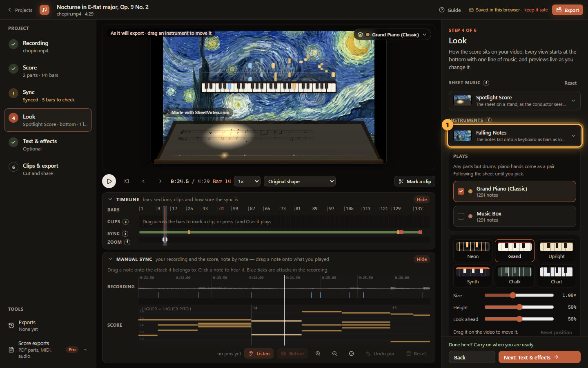588x368 pixels.
Task: Uncheck the Grand Piano (Classic) checkbox
Action: pos(461,191)
